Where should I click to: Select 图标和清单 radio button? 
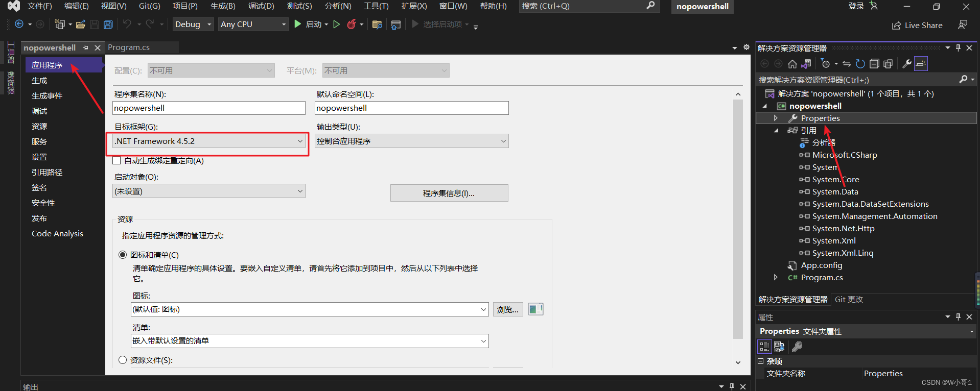[123, 255]
